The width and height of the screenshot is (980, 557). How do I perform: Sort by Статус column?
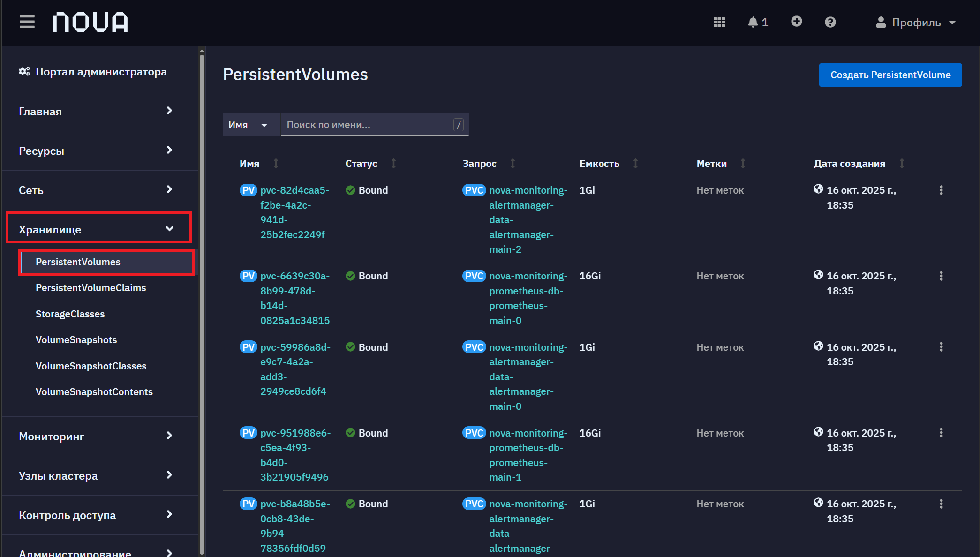click(370, 164)
